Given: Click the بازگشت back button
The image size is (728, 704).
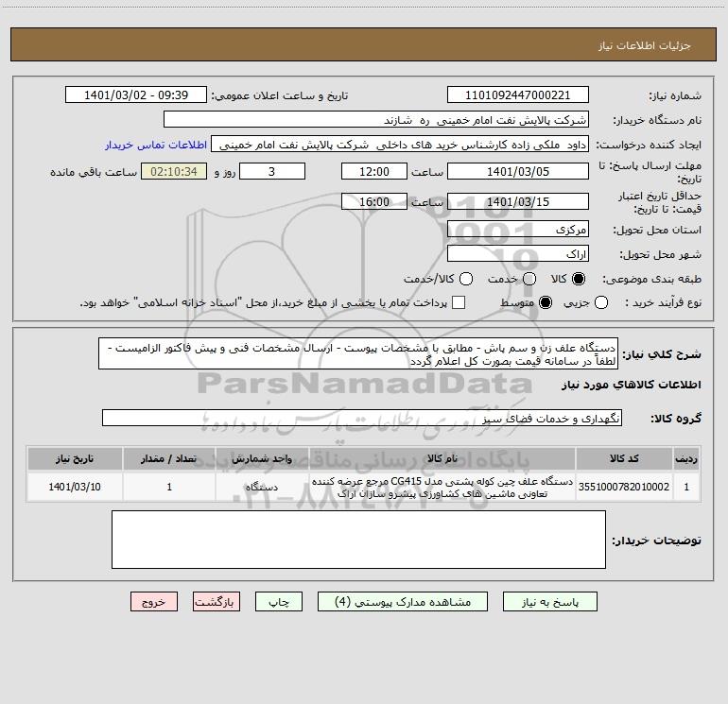Looking at the screenshot, I should pos(217,601).
